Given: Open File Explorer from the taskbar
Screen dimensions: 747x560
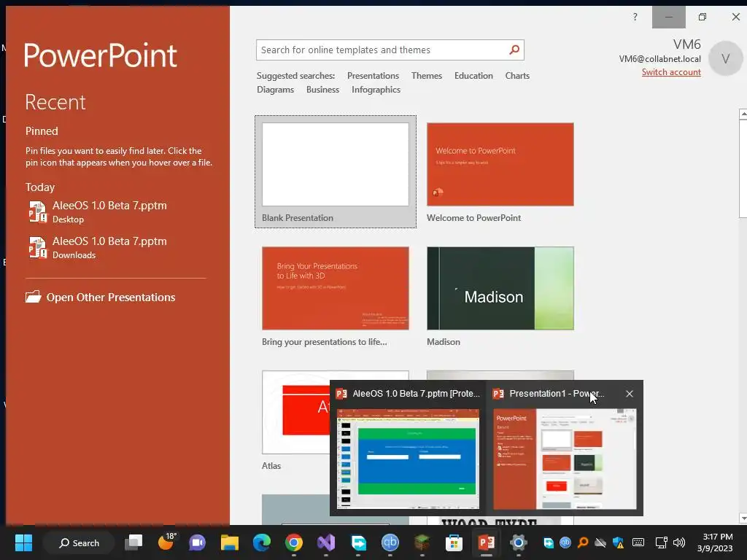Looking at the screenshot, I should [230, 542].
